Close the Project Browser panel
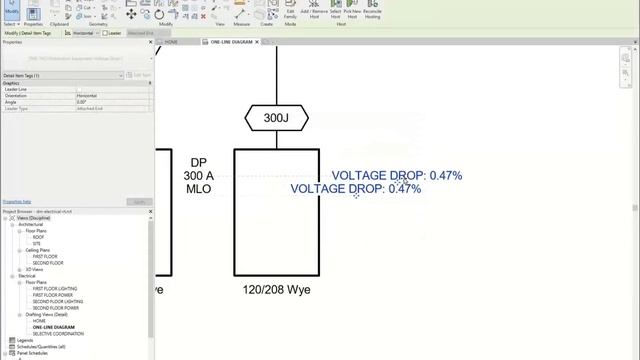640x360 pixels. 150,211
